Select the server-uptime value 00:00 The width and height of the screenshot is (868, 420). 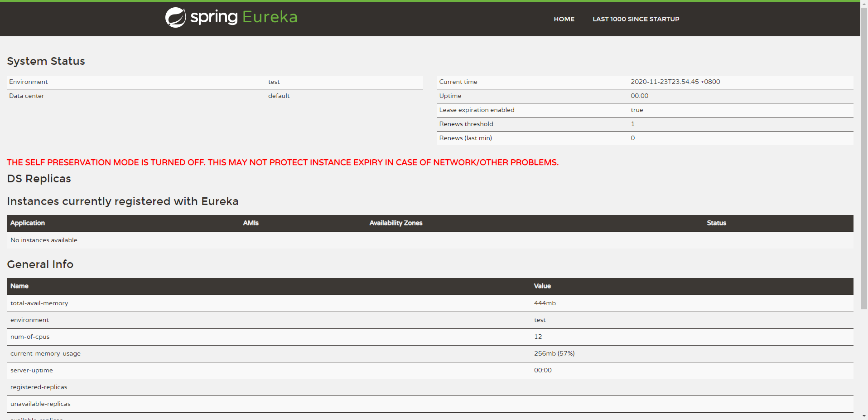coord(543,370)
